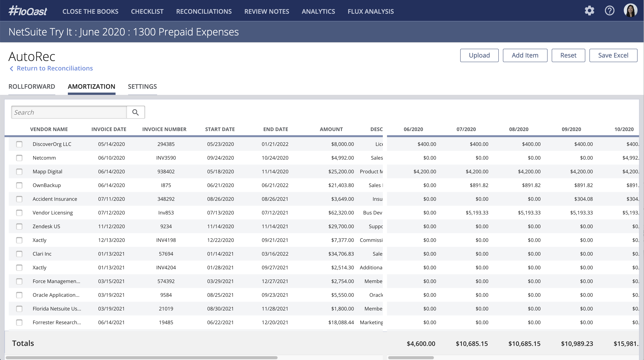644x360 pixels.
Task: Sort by the Invoice Date column header
Action: (109, 129)
